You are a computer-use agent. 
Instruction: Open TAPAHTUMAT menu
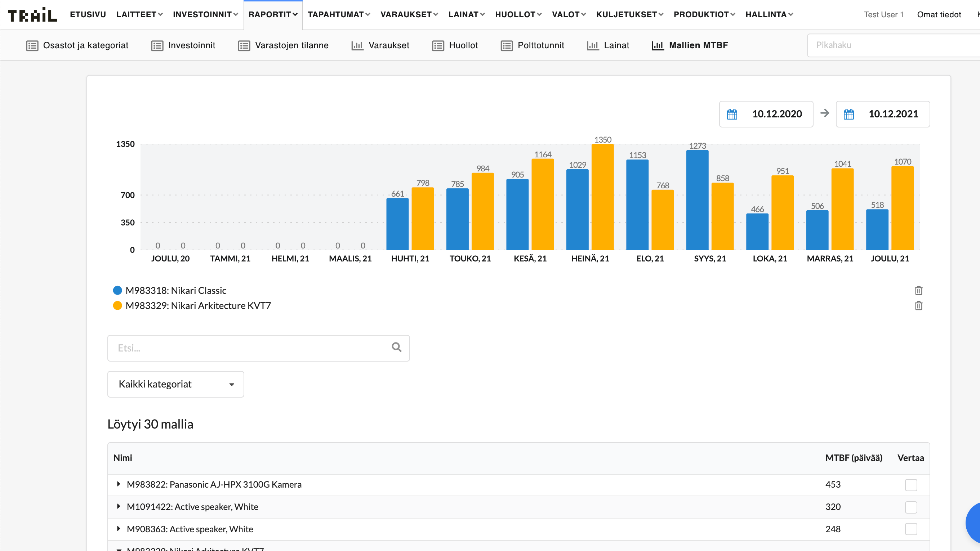(x=339, y=14)
